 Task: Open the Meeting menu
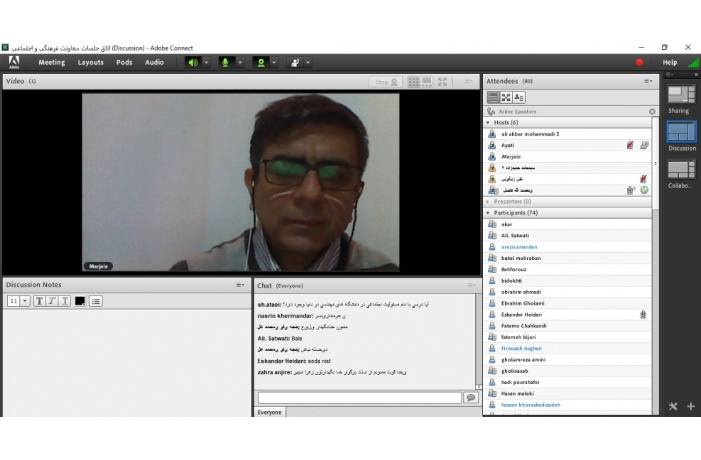[51, 63]
